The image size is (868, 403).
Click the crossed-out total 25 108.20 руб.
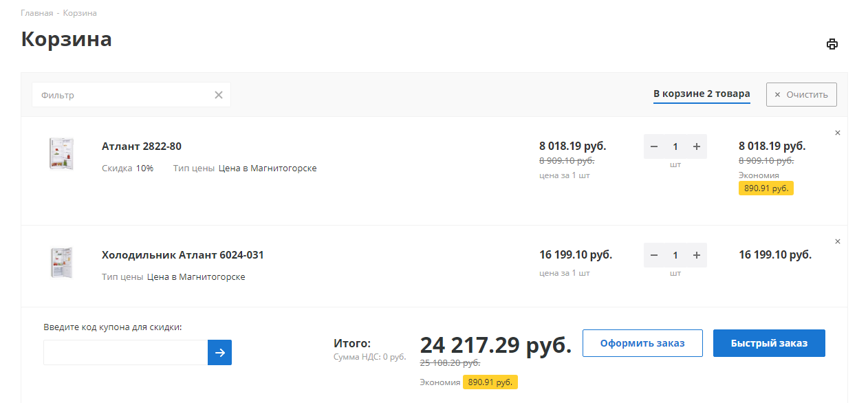click(450, 363)
